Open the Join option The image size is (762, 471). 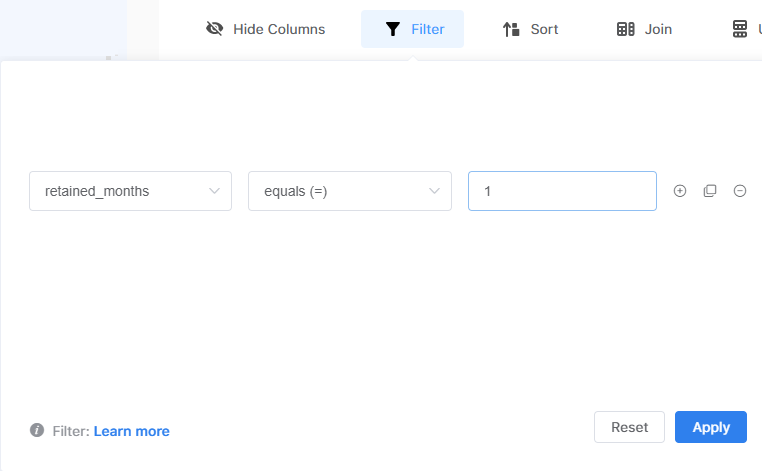point(658,29)
